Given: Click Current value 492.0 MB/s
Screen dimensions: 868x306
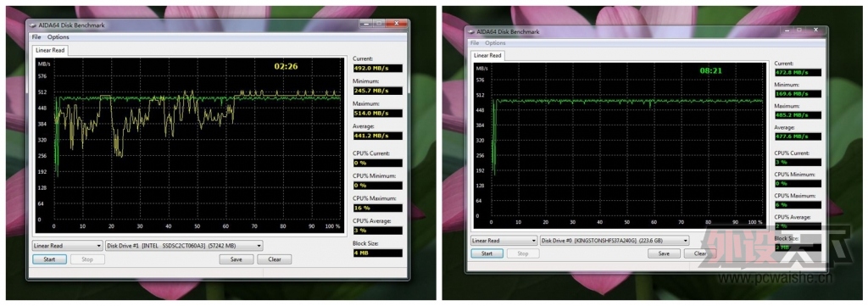Looking at the screenshot, I should (377, 68).
